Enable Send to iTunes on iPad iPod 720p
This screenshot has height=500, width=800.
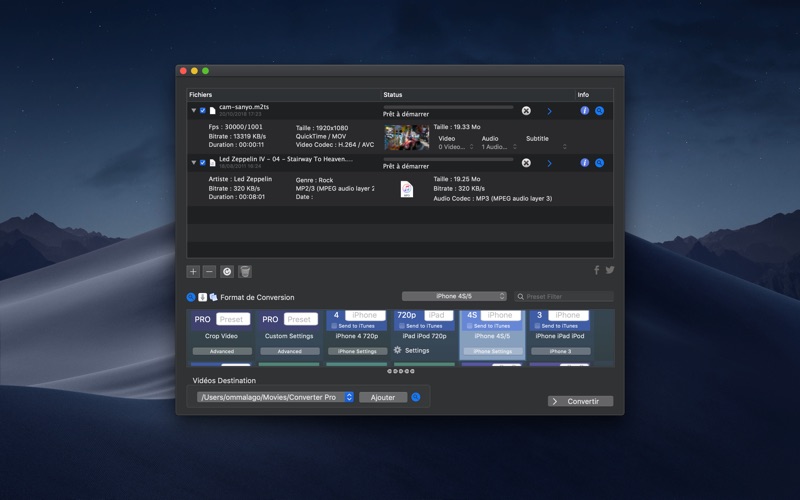402,326
